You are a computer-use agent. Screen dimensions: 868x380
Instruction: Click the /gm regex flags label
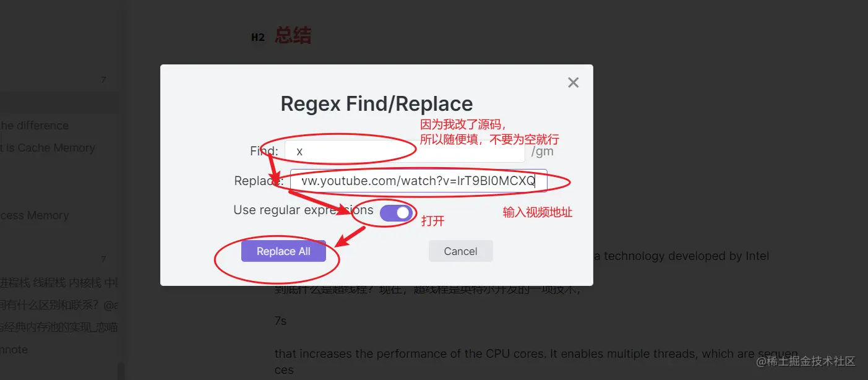click(x=542, y=151)
